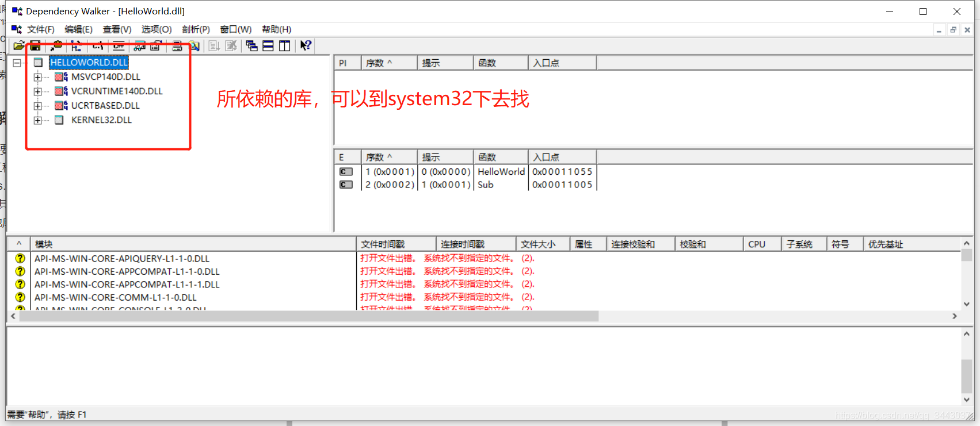This screenshot has width=980, height=426.
Task: Sort exports by E column header
Action: pyautogui.click(x=348, y=158)
